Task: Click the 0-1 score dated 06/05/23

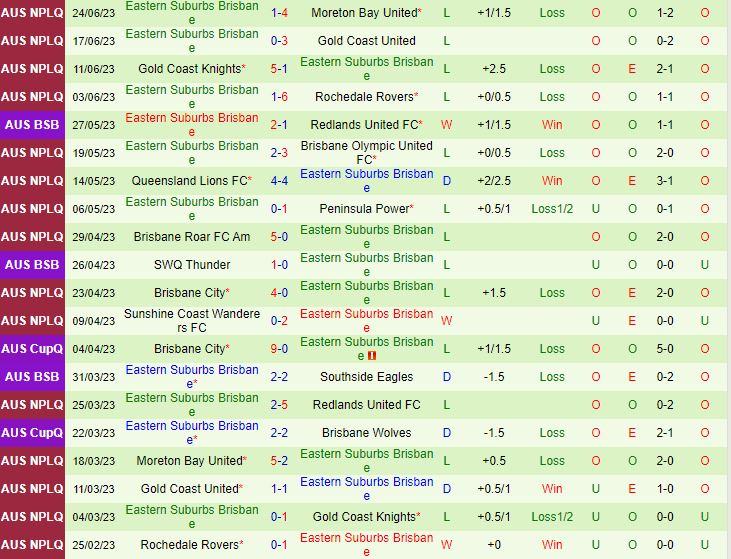Action: [279, 209]
